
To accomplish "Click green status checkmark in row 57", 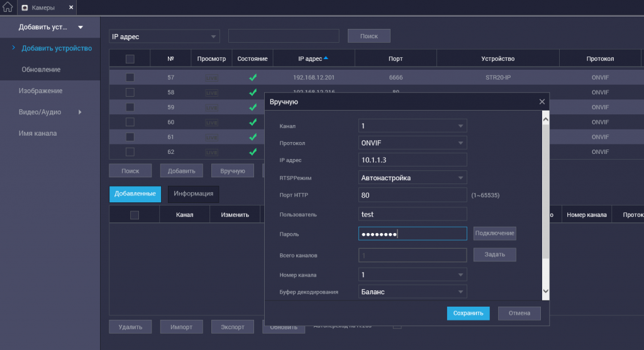I will click(253, 78).
